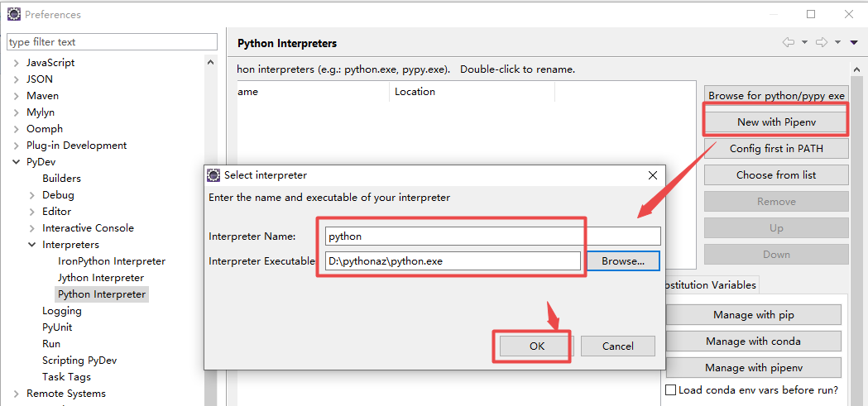
Task: Expand the Maven tree node
Action: tap(16, 96)
